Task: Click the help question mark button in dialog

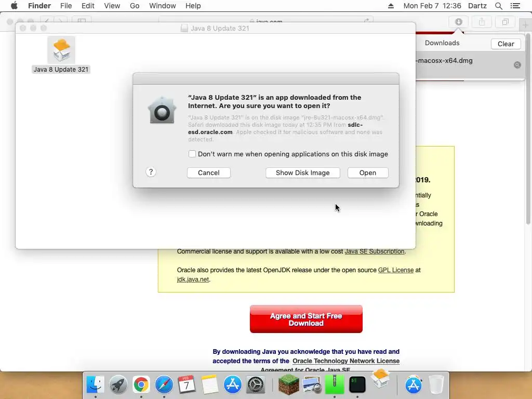Action: point(151,172)
